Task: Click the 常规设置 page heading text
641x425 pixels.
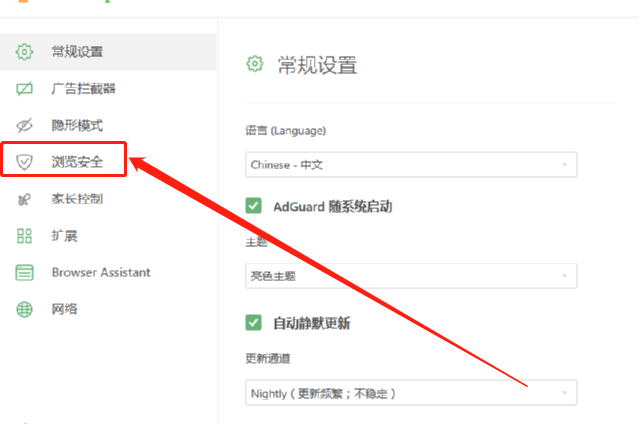Action: [x=317, y=65]
